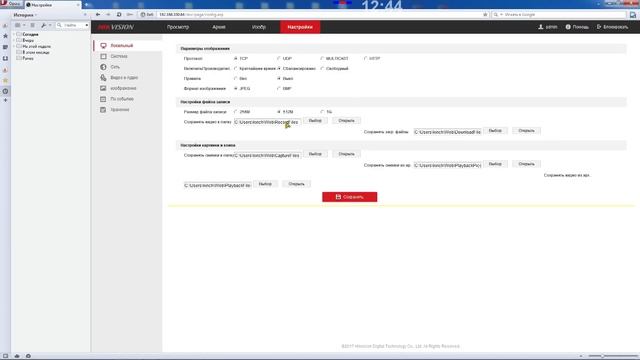The width and height of the screenshot is (640, 360).
Task: Click the Help info icon
Action: 568,27
